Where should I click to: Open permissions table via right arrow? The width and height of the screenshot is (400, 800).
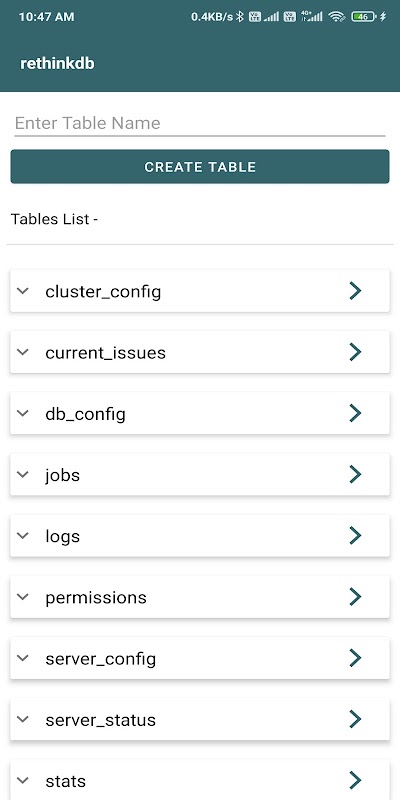click(x=356, y=597)
